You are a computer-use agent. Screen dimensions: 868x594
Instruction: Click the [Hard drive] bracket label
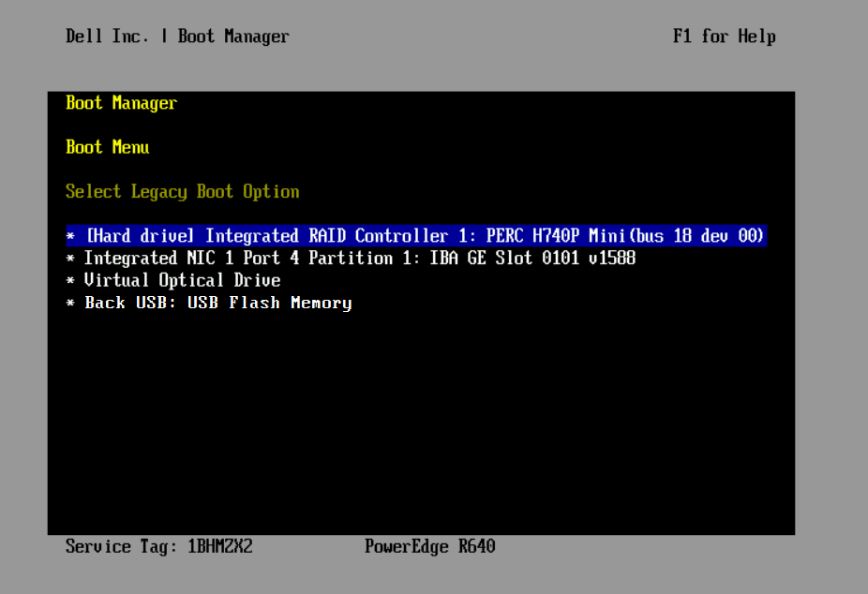point(141,236)
